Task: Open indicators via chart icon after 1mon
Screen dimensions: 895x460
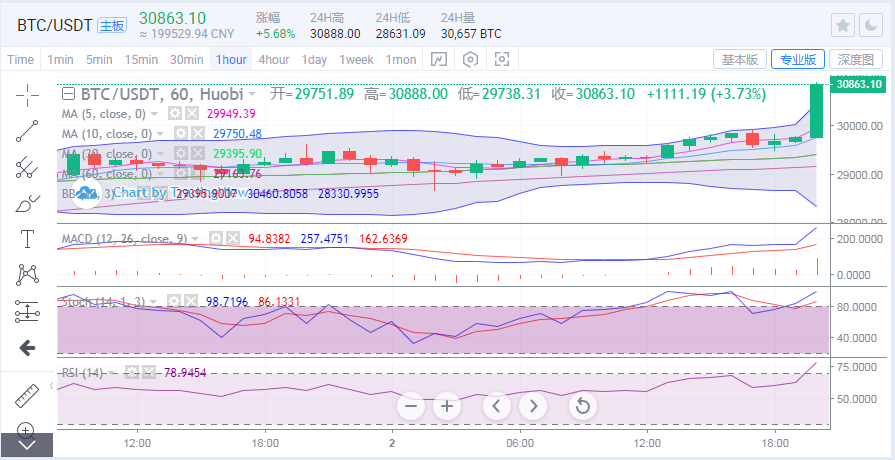Action: point(438,60)
